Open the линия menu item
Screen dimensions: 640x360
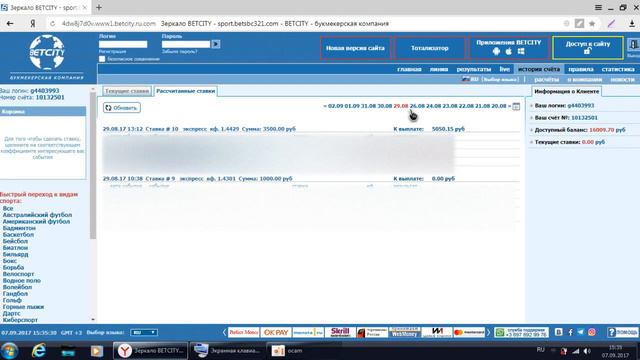point(439,69)
